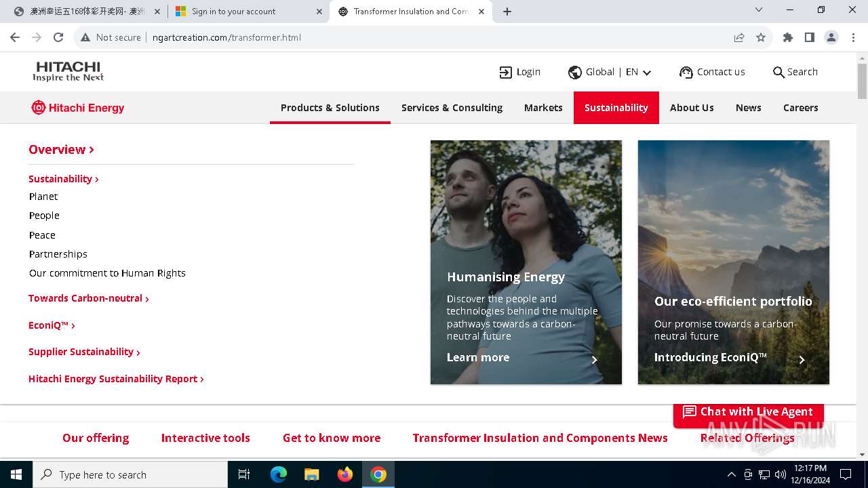This screenshot has width=868, height=488.
Task: Click the share page icon in address bar
Action: 739,37
